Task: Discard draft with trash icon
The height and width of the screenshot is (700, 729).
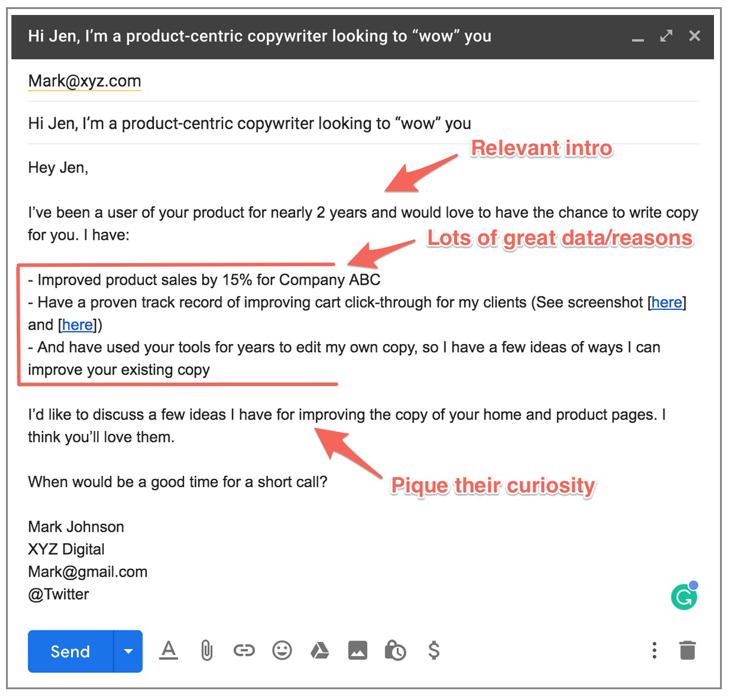Action: [688, 650]
